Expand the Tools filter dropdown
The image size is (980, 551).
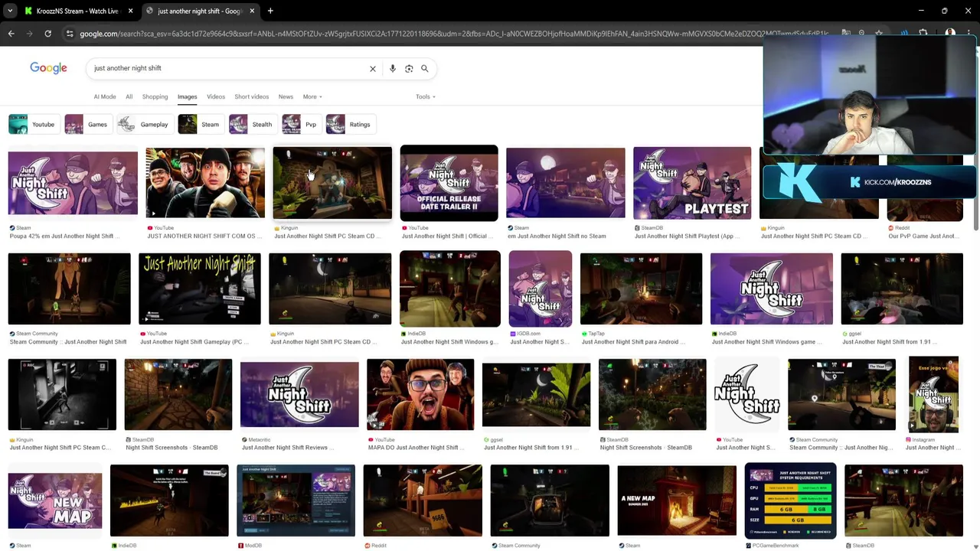tap(426, 96)
